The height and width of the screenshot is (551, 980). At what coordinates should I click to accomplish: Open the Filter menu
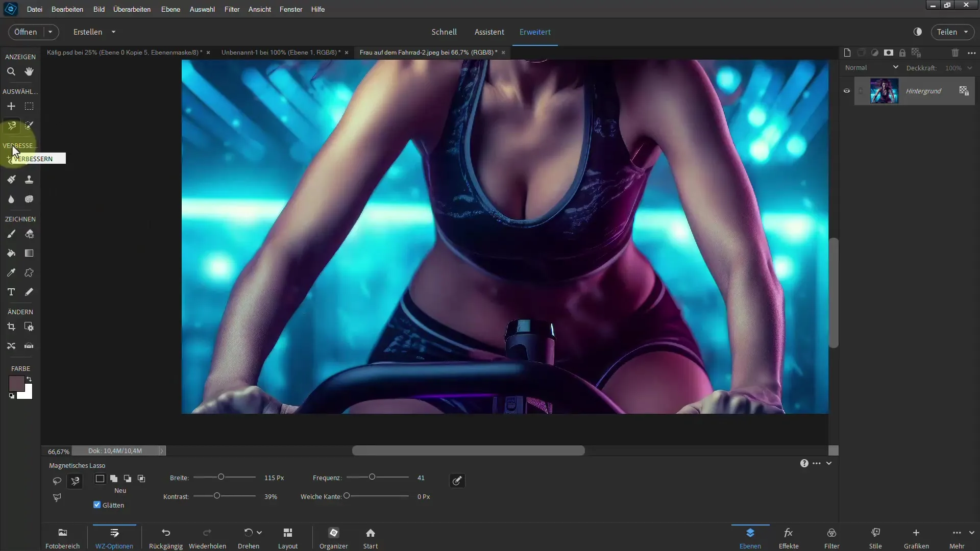click(x=232, y=9)
